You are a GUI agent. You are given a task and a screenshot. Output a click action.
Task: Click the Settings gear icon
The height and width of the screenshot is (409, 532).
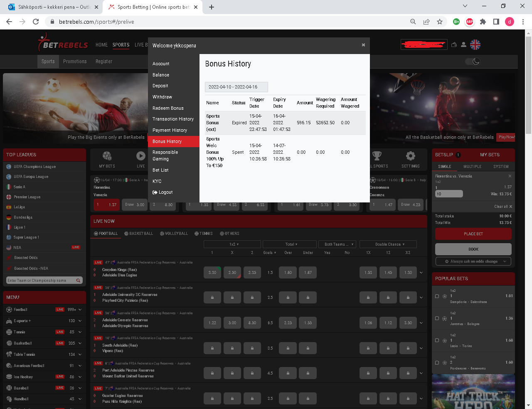click(410, 156)
